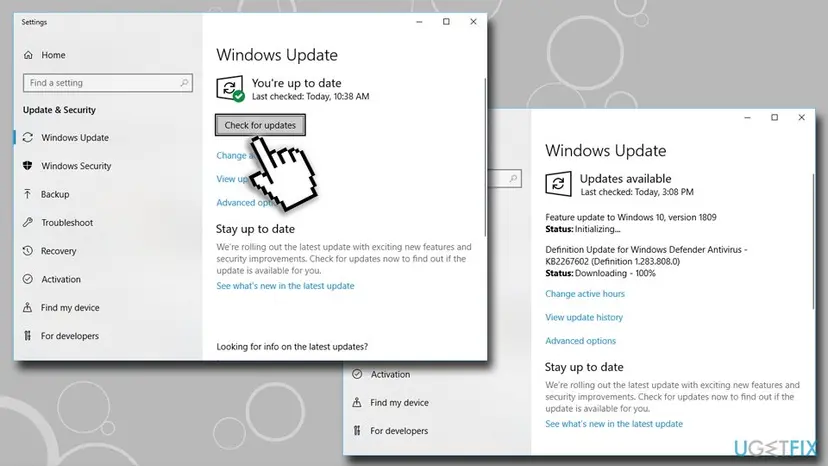Viewport: 828px width, 466px height.
Task: Close the front Settings window
Action: [x=473, y=22]
